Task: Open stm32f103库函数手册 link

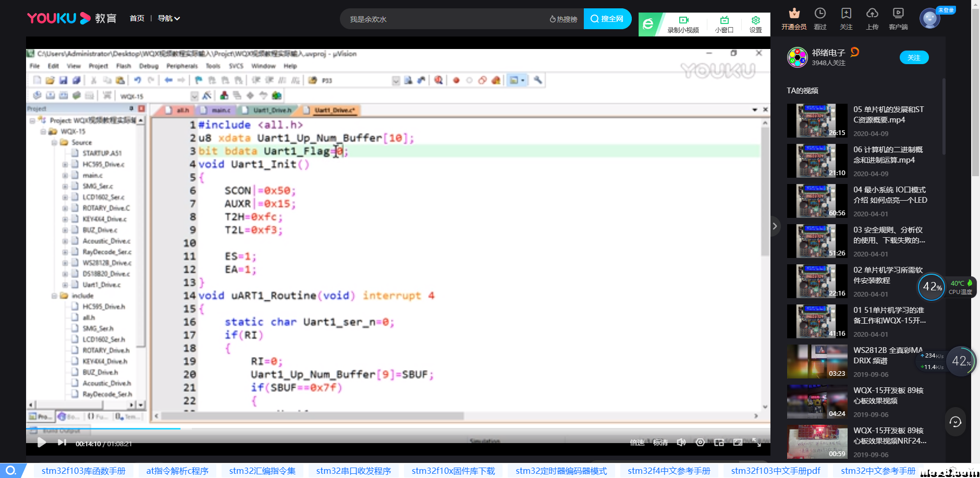Action: 83,471
